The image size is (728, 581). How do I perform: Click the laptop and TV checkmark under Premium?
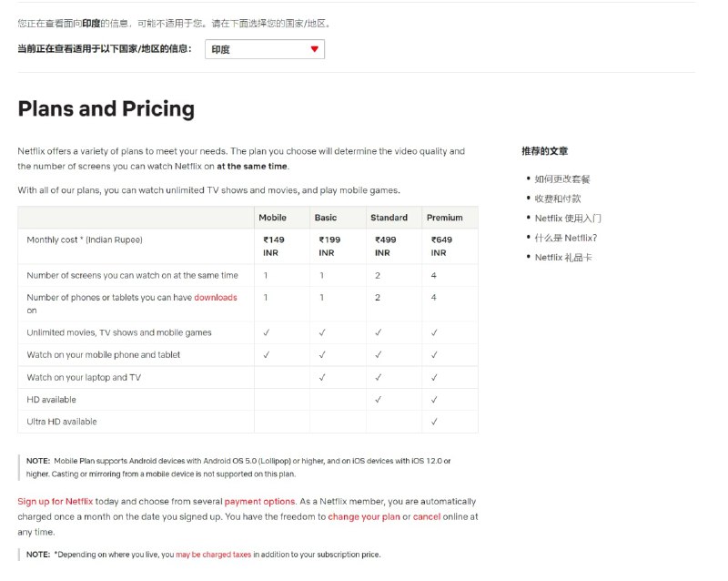434,377
